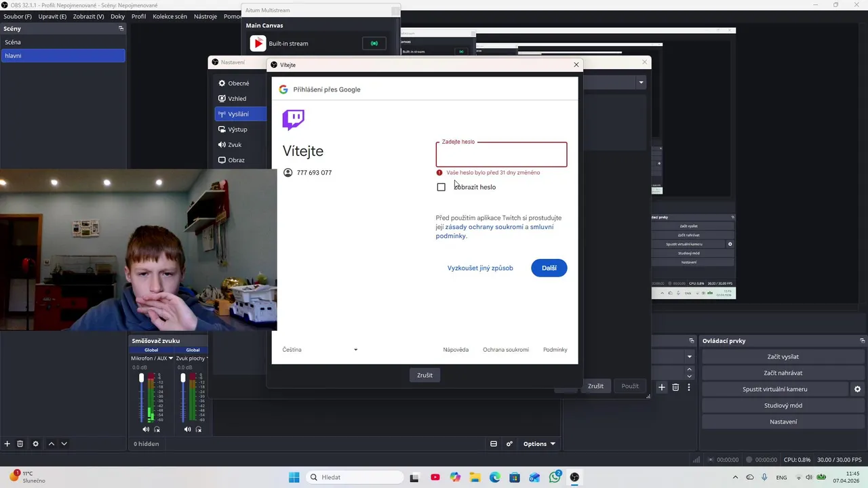Open zásady ochrany soukromí link
Viewport: 868px width, 488px height.
click(484, 227)
